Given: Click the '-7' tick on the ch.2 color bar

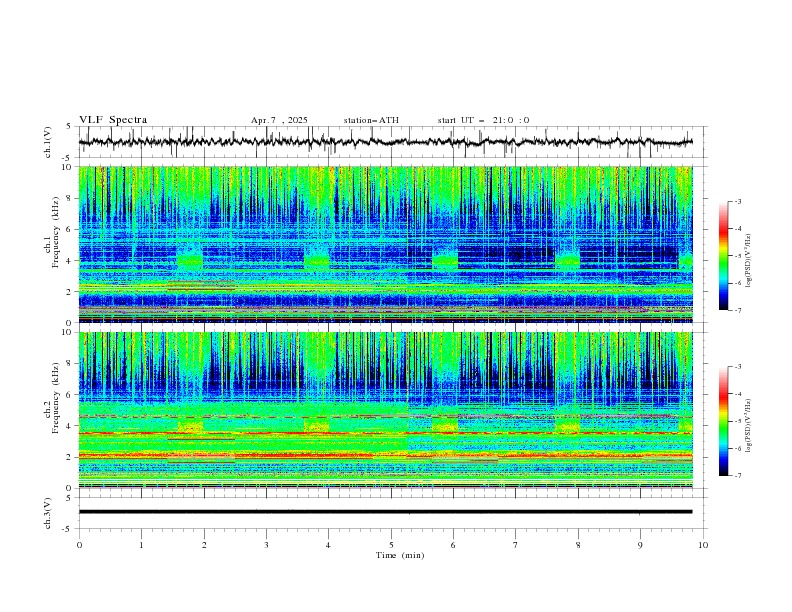Looking at the screenshot, I should [x=737, y=476].
